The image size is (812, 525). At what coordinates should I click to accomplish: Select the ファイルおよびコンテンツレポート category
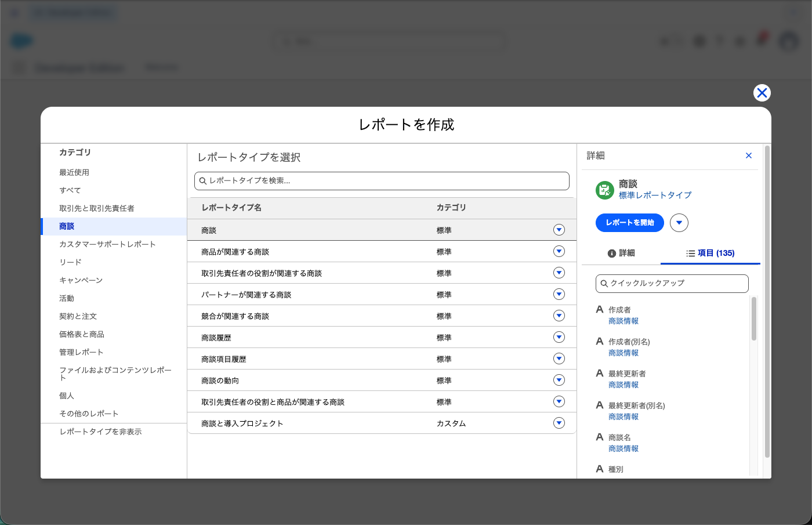[114, 374]
